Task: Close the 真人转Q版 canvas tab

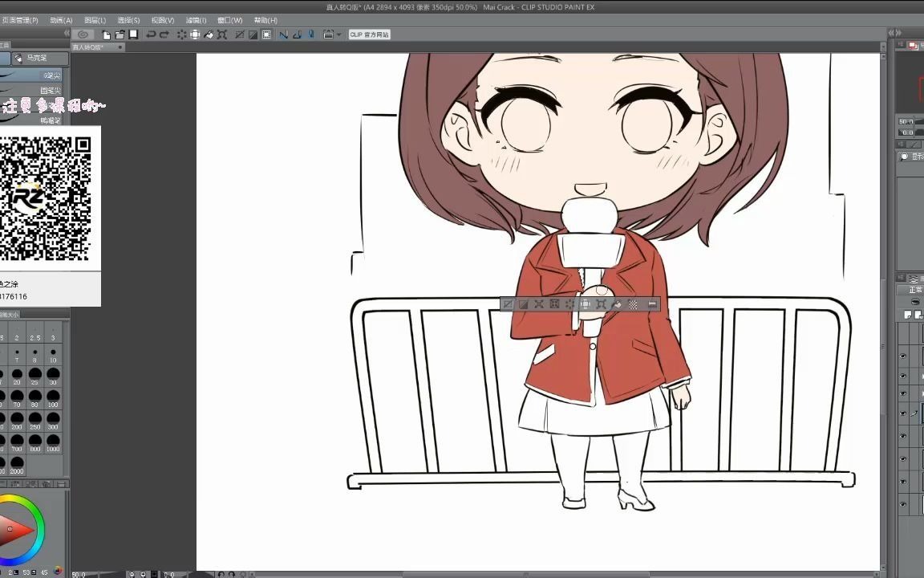Action: tap(120, 47)
